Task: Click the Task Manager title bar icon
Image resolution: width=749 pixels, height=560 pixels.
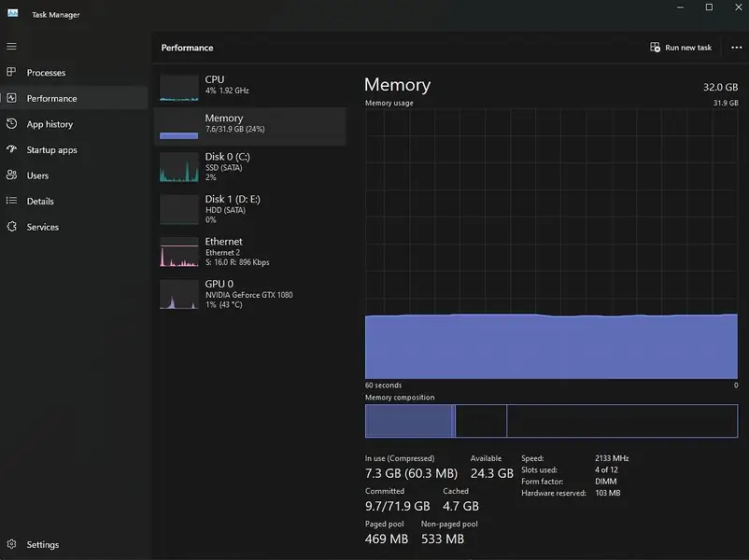Action: tap(13, 13)
